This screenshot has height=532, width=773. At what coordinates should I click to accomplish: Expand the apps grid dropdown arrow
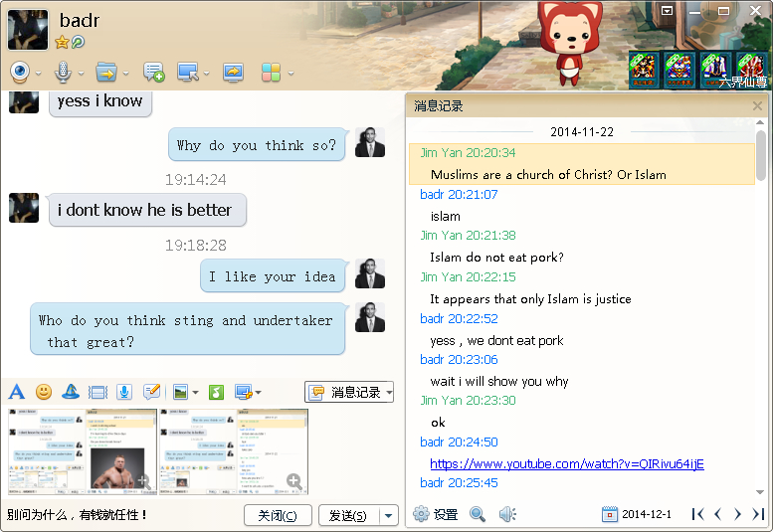point(290,74)
